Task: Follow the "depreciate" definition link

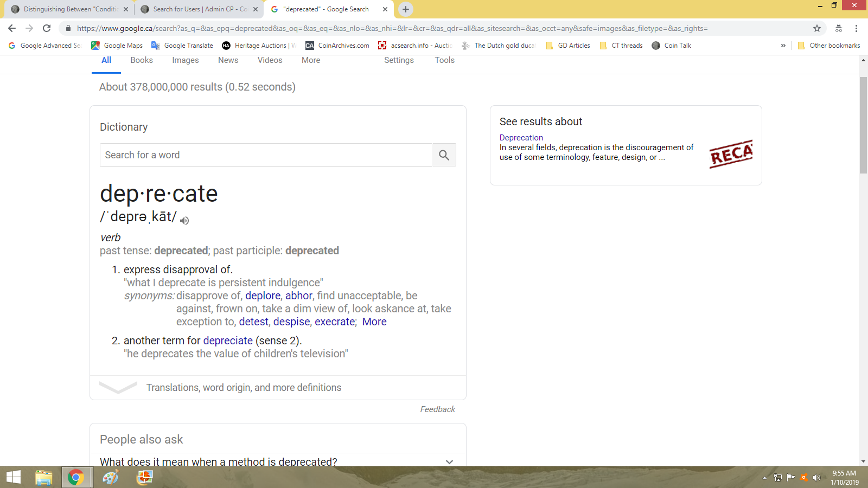Action: (x=228, y=341)
